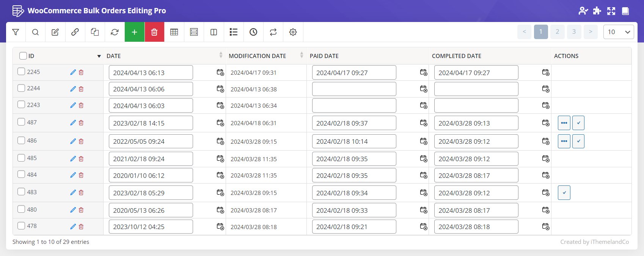This screenshot has height=256, width=644.
Task: Go to page 2 of results
Action: pos(557,32)
